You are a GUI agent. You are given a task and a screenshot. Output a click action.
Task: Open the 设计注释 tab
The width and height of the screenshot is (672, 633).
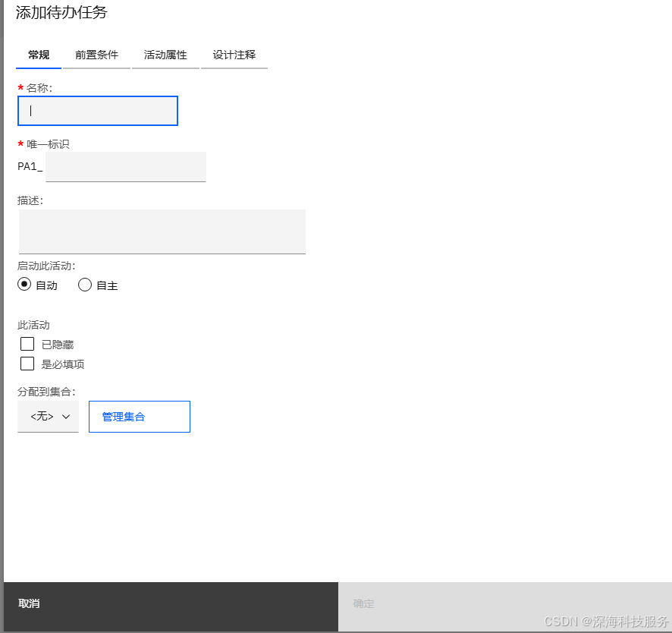click(234, 55)
